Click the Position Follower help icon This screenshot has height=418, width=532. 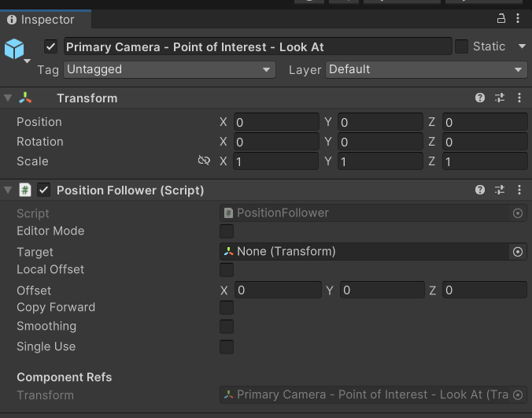click(x=480, y=190)
